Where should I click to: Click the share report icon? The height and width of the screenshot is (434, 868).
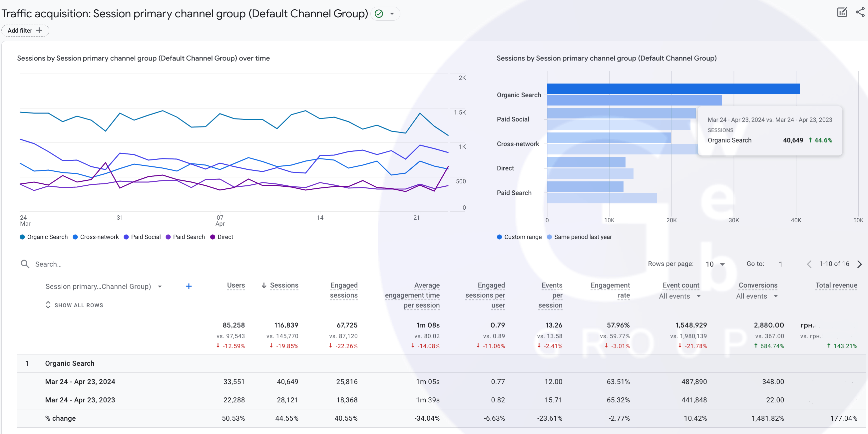tap(860, 12)
